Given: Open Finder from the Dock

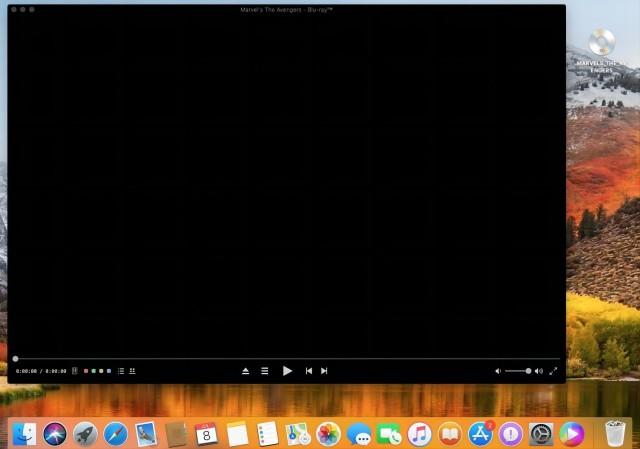Looking at the screenshot, I should (24, 434).
